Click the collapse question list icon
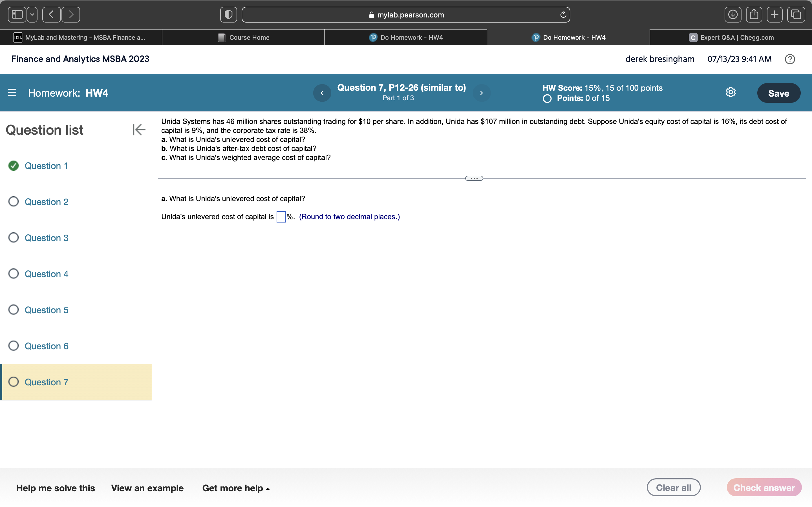 coord(138,130)
